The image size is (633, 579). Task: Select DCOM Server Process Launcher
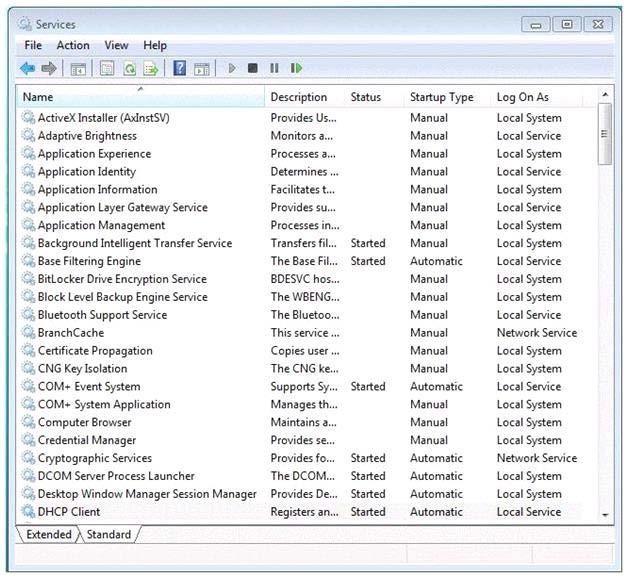tap(116, 476)
